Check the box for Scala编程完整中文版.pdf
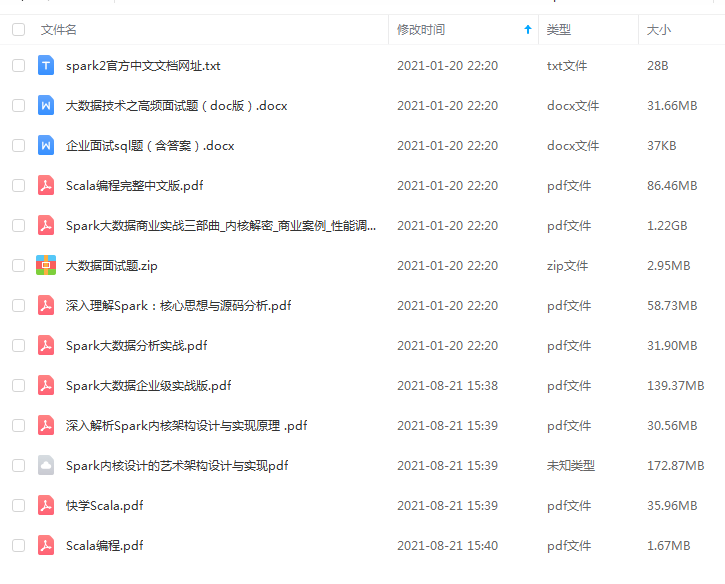 [x=18, y=185]
